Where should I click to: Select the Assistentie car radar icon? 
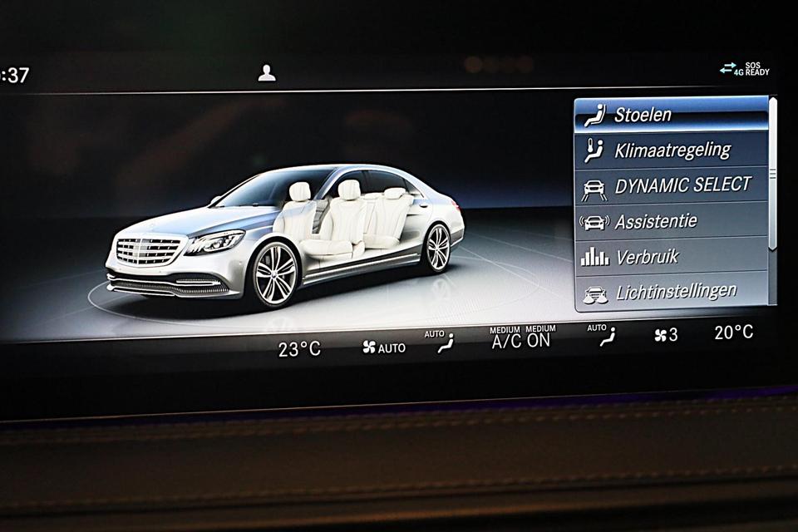click(594, 223)
